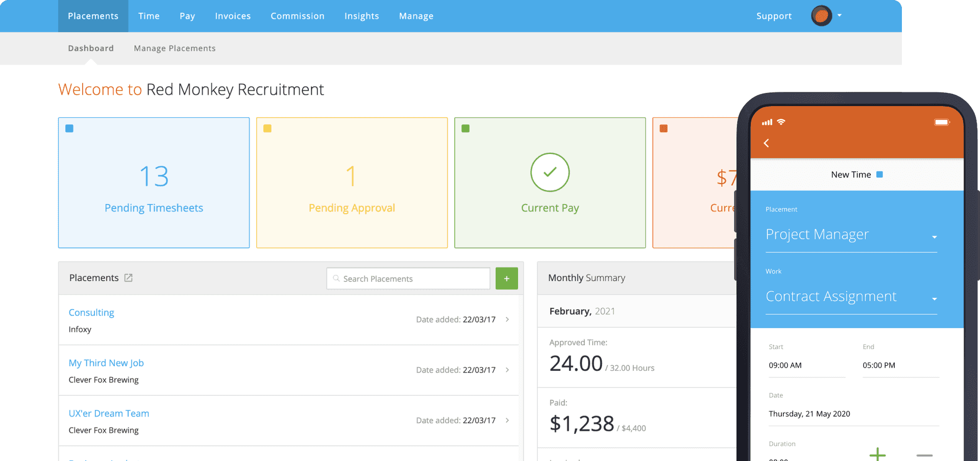Image resolution: width=980 pixels, height=461 pixels.
Task: Click the yellow square marker on Pending Approval card
Action: tap(267, 129)
